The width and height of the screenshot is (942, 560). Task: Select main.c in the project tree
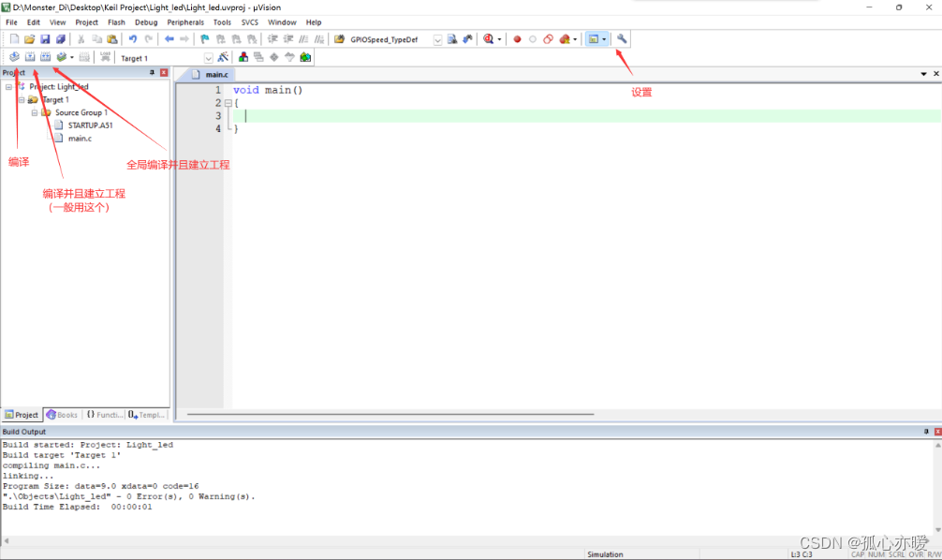pos(80,139)
